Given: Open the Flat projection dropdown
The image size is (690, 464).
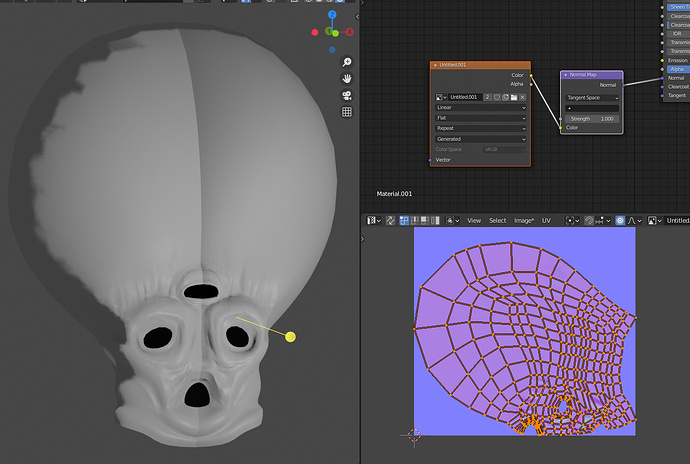Looking at the screenshot, I should pyautogui.click(x=481, y=118).
